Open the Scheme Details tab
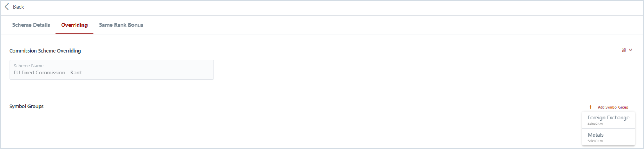Image resolution: width=644 pixels, height=149 pixels. click(31, 25)
